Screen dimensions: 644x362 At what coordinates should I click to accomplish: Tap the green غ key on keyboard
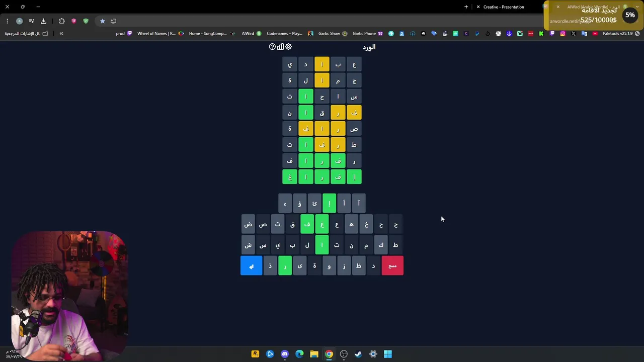click(x=322, y=224)
